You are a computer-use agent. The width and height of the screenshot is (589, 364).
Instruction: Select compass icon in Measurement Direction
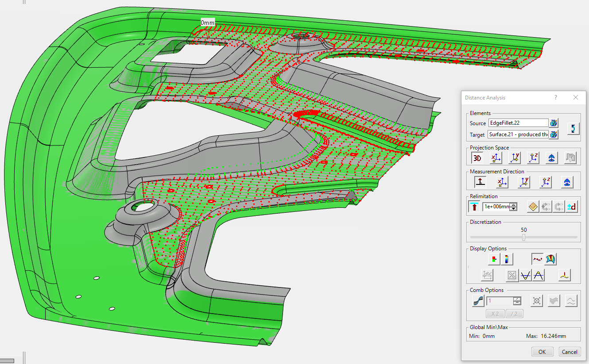[x=567, y=182]
